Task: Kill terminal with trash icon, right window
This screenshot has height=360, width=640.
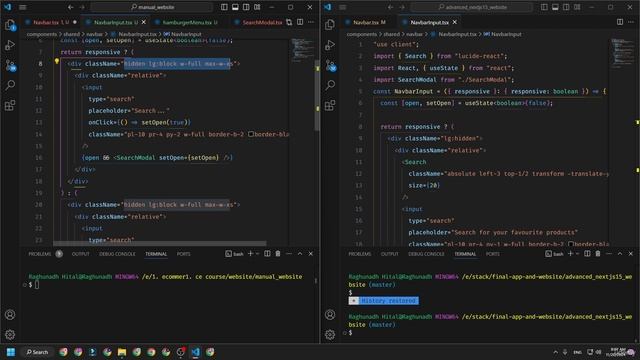Action: (598, 253)
